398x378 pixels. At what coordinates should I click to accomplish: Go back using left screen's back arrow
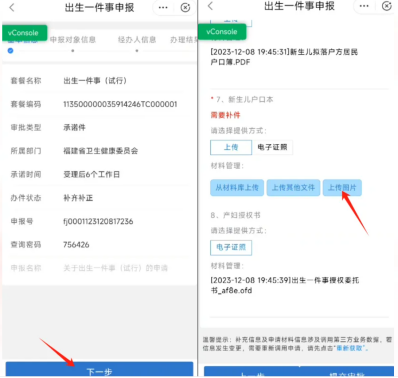coord(12,7)
